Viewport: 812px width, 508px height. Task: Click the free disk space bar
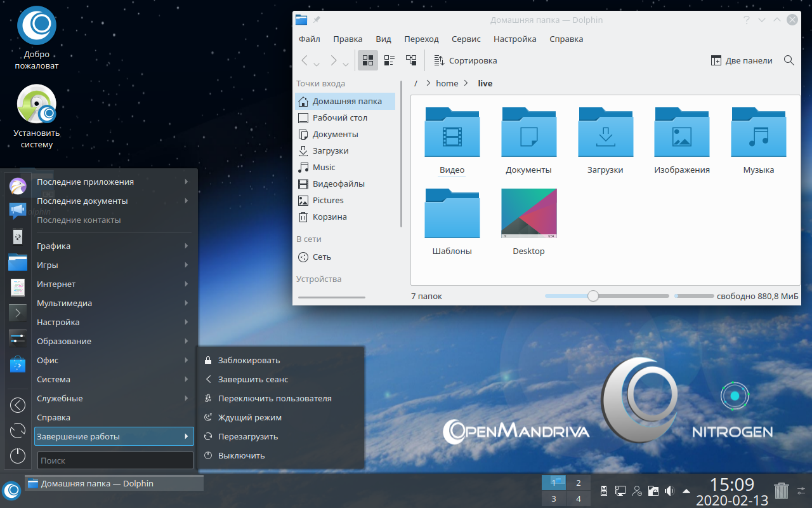click(694, 296)
